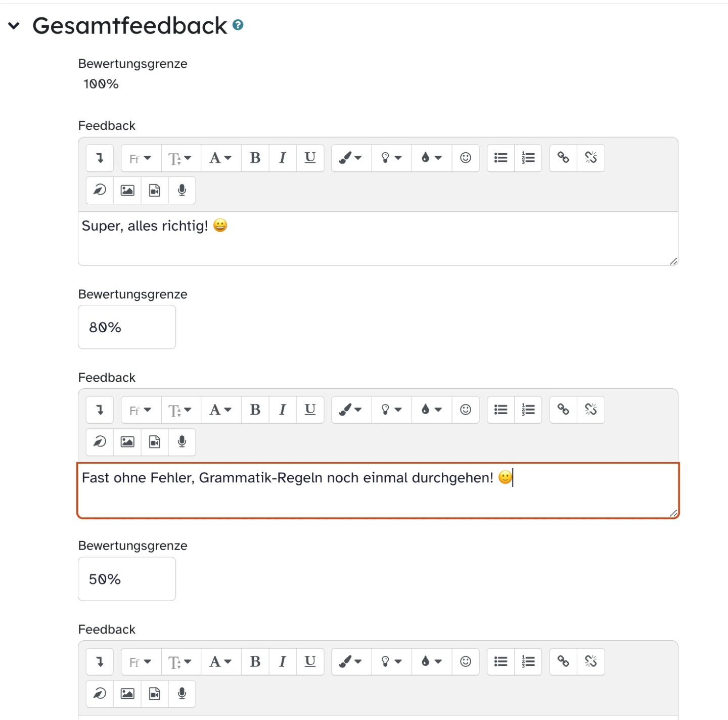Open font color picker in first editor

click(350, 158)
